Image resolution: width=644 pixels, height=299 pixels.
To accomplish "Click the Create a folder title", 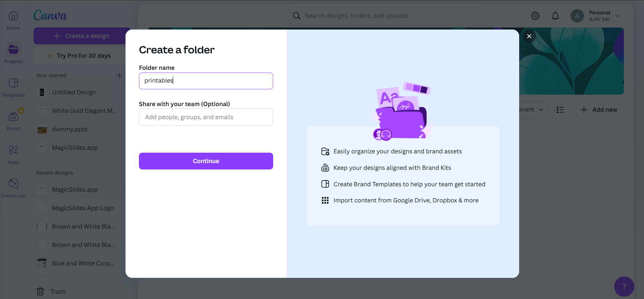I will (177, 50).
